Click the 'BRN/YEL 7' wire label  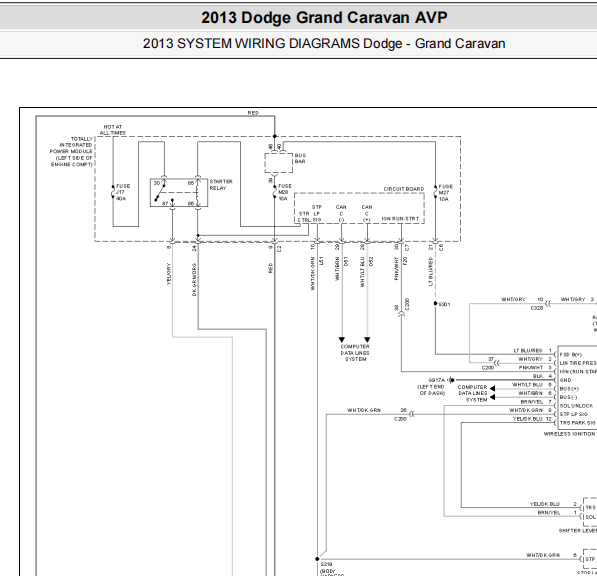pos(536,402)
